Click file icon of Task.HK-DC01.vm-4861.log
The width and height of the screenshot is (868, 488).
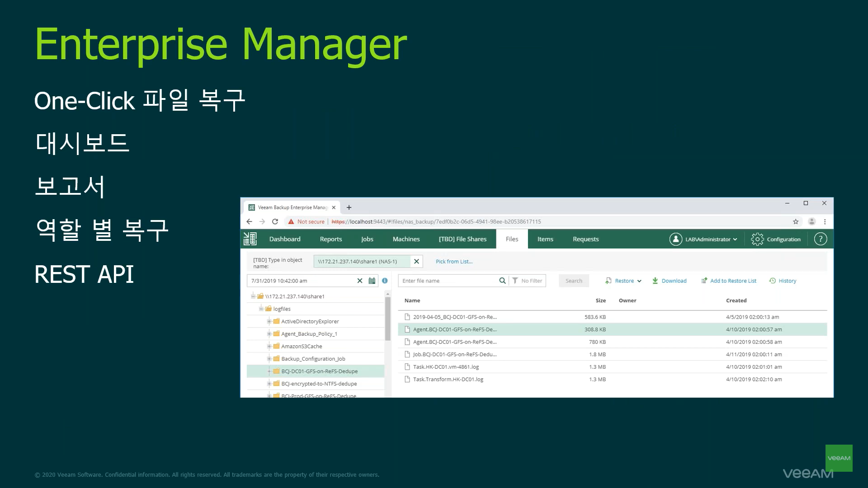[407, 367]
